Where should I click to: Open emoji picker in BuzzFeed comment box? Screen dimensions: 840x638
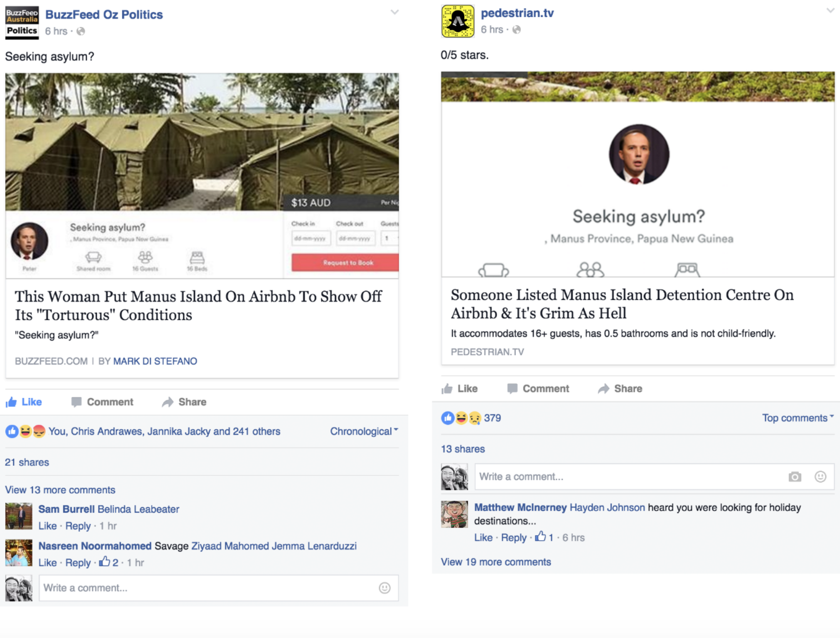coord(385,588)
